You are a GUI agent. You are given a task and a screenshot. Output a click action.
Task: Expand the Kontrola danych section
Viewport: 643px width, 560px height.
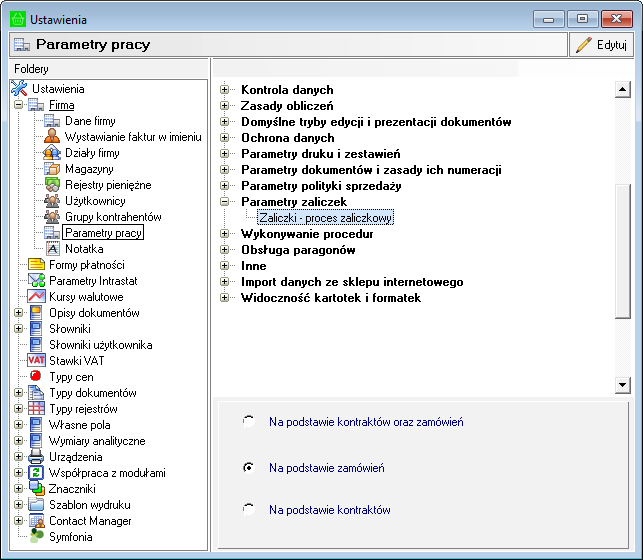pyautogui.click(x=225, y=90)
